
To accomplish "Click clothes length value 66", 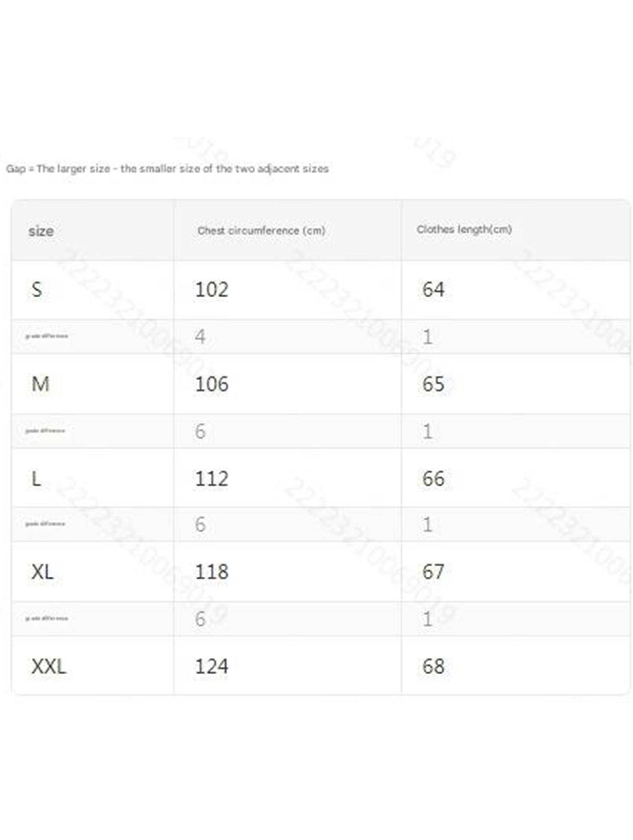I will click(x=433, y=479).
